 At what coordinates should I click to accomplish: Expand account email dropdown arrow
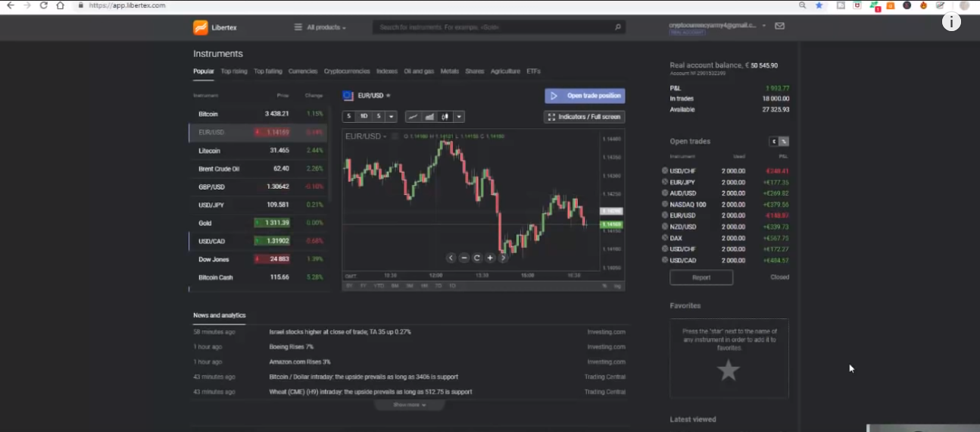click(x=764, y=25)
